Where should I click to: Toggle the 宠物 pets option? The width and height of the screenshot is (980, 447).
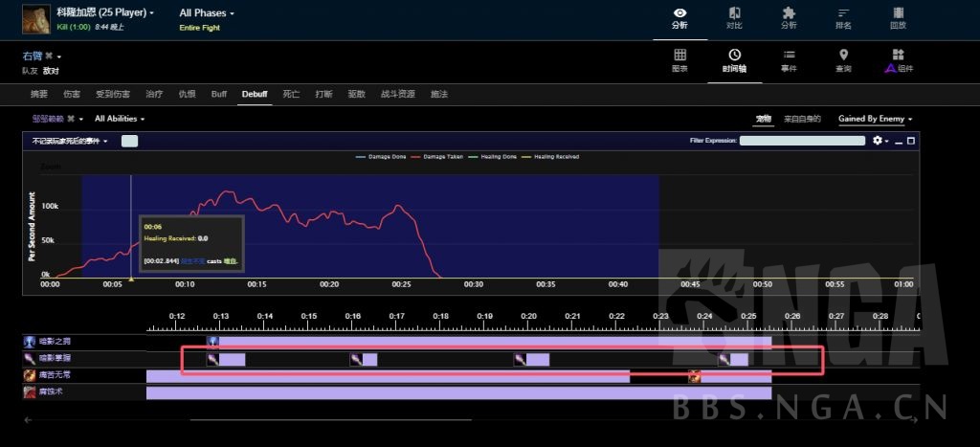(763, 119)
